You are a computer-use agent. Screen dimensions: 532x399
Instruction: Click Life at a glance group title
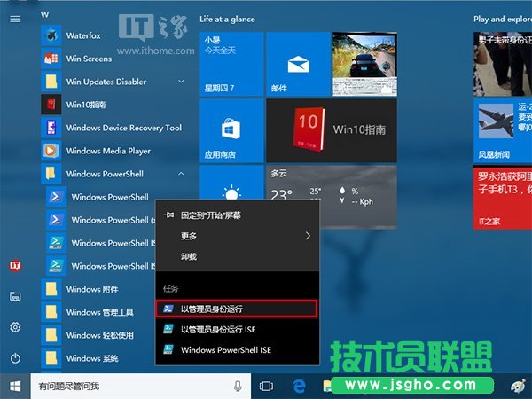[x=227, y=19]
